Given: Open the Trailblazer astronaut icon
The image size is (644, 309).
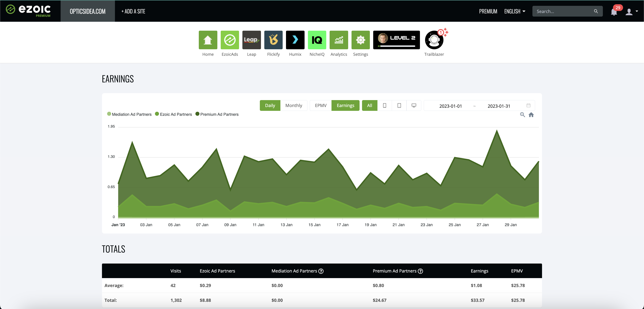Looking at the screenshot, I should (x=434, y=40).
